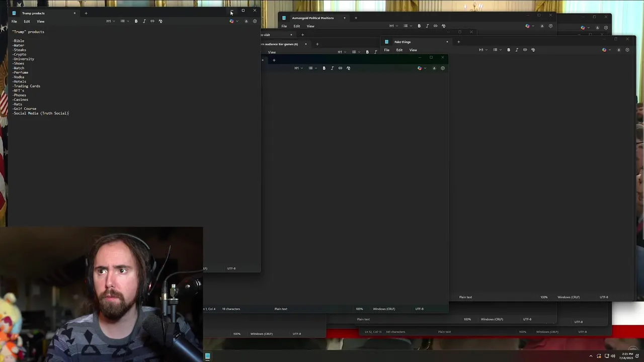
Task: Insert link in window showing 19 characters
Action: coord(340,68)
